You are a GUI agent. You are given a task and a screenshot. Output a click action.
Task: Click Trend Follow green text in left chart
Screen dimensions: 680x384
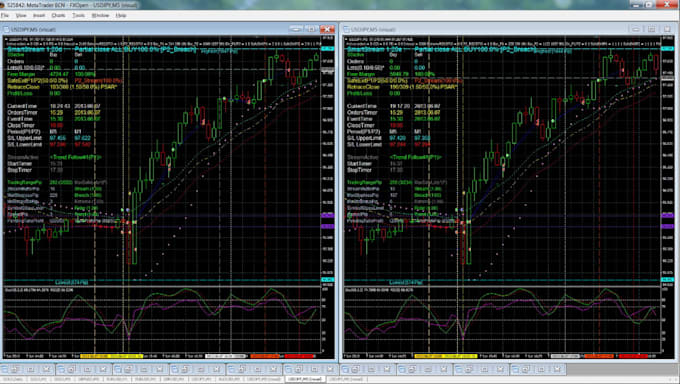point(75,157)
